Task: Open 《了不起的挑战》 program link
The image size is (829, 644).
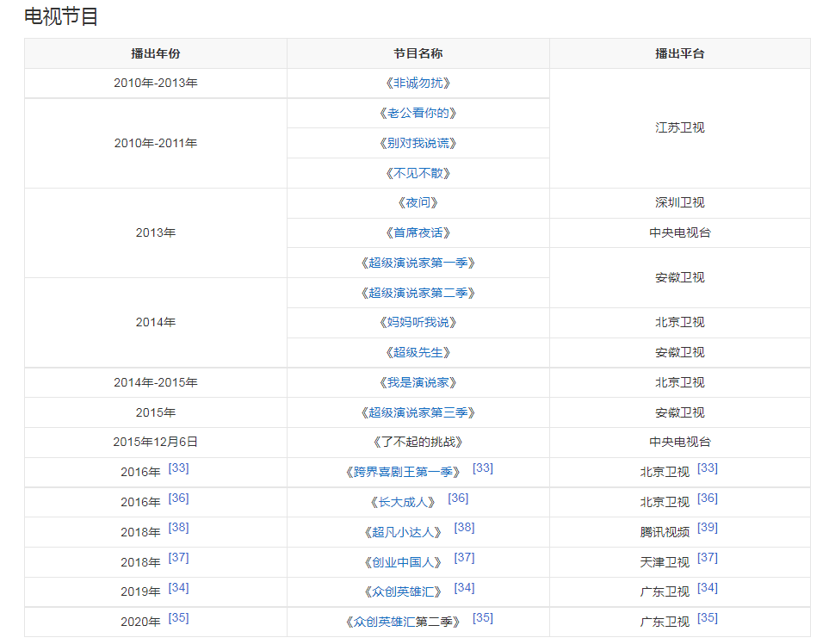Action: 418,443
